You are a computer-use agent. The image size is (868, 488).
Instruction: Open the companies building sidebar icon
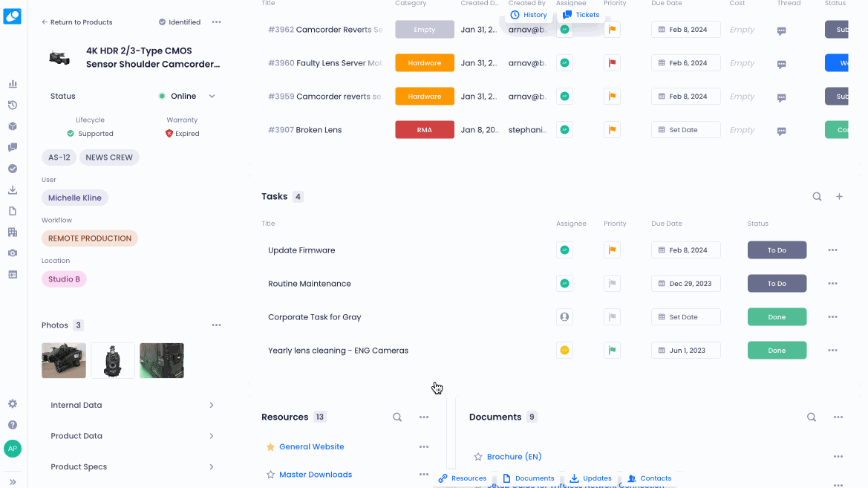pos(13,232)
